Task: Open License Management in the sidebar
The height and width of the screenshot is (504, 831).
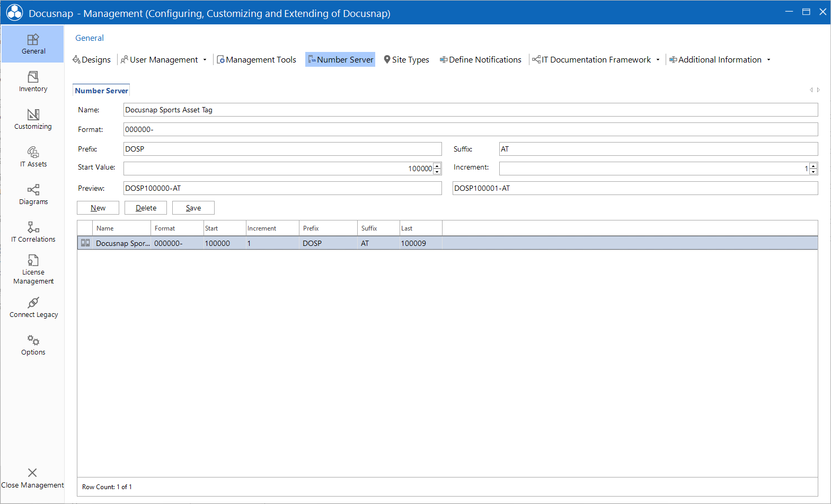Action: (33, 269)
